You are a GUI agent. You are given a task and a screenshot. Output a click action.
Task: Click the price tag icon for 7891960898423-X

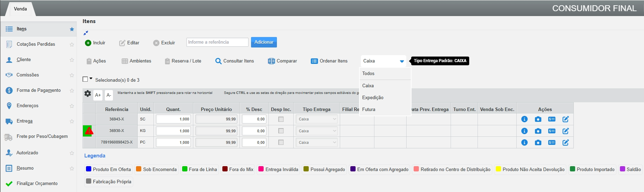[x=552, y=142]
